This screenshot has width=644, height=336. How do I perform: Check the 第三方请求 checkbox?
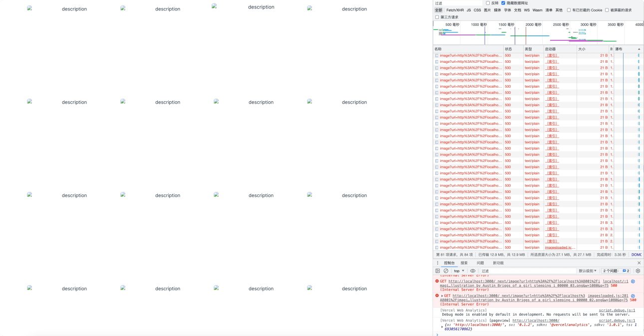pyautogui.click(x=437, y=17)
